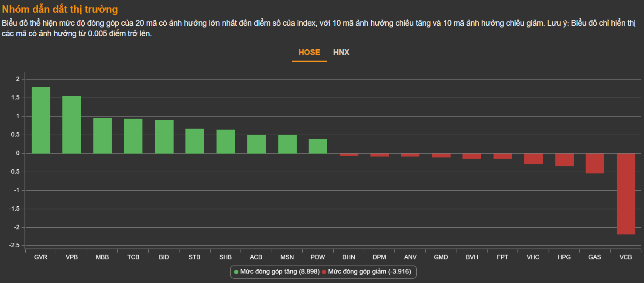Click the TCB green bar
Image resolution: width=644 pixels, height=283 pixels.
tap(133, 136)
